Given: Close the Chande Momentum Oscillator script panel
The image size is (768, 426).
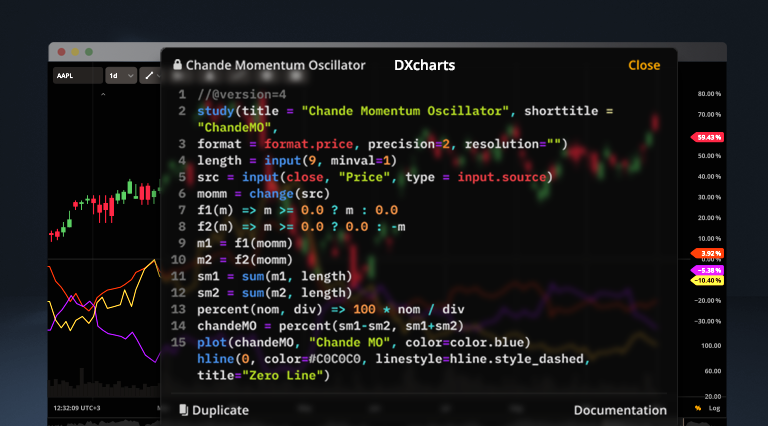Looking at the screenshot, I should pos(644,65).
